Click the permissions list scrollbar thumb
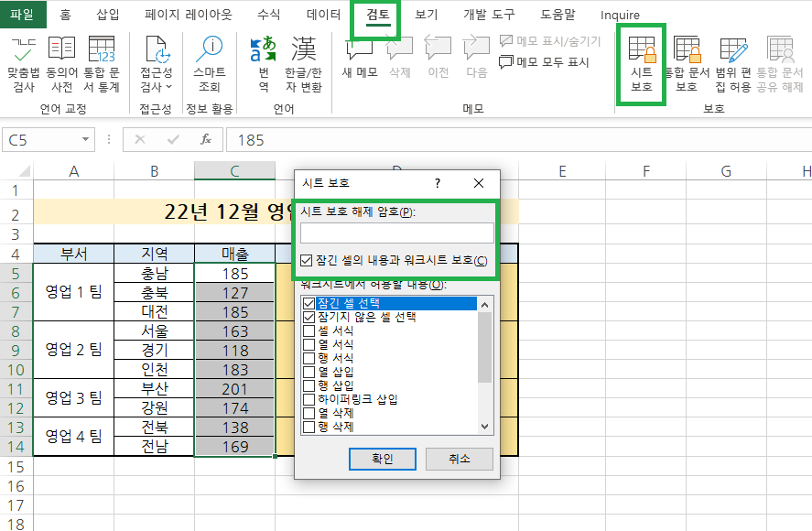Image resolution: width=812 pixels, height=531 pixels. tap(484, 347)
